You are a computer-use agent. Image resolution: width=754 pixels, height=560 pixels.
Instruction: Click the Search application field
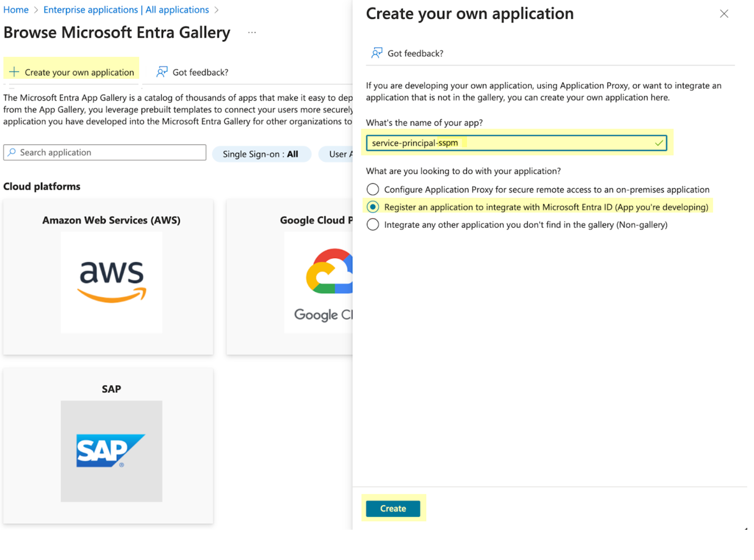tap(105, 152)
